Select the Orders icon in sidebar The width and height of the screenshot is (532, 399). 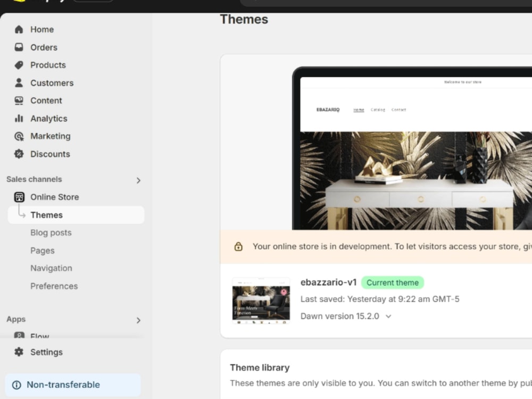tap(19, 47)
